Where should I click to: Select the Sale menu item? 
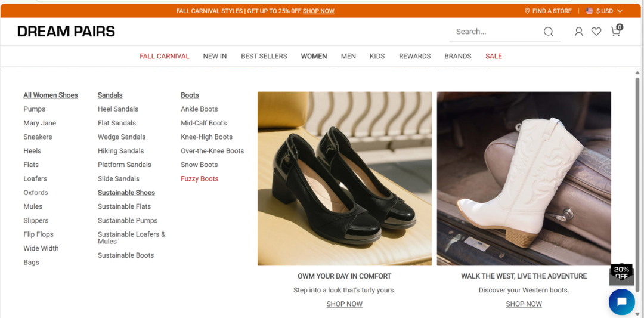tap(493, 56)
